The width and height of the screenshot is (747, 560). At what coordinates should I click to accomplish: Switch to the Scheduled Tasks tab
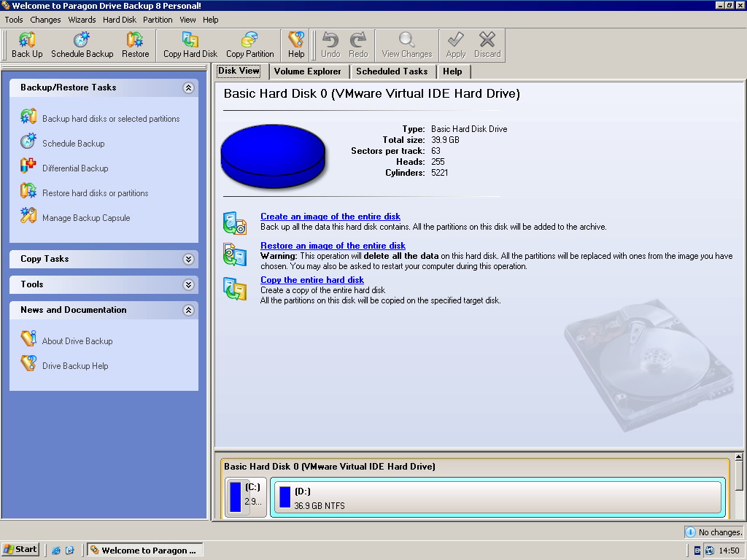tap(392, 71)
